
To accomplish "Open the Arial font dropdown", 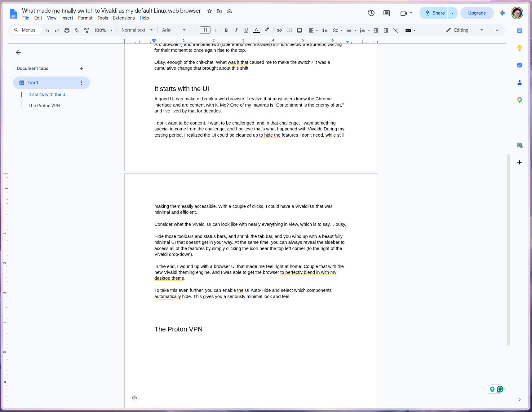I will (174, 30).
